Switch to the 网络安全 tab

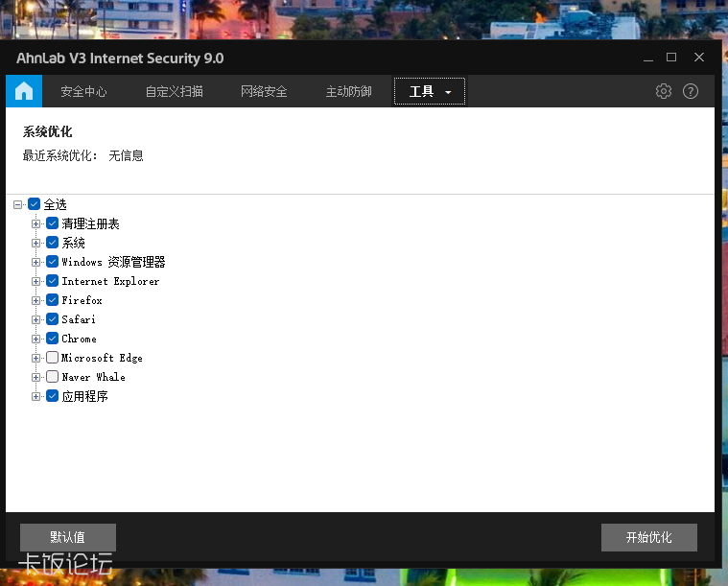pos(264,91)
